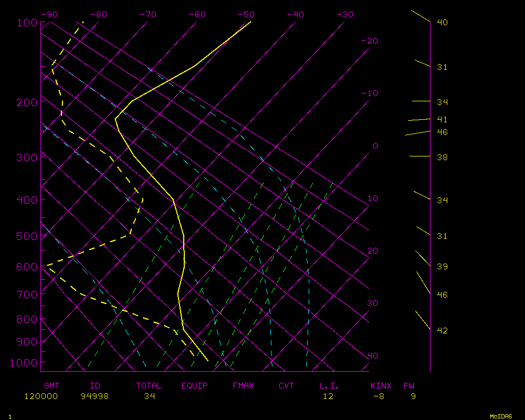This screenshot has height=420, width=525.
Task: Select the FMAX header label
Action: pyautogui.click(x=244, y=386)
